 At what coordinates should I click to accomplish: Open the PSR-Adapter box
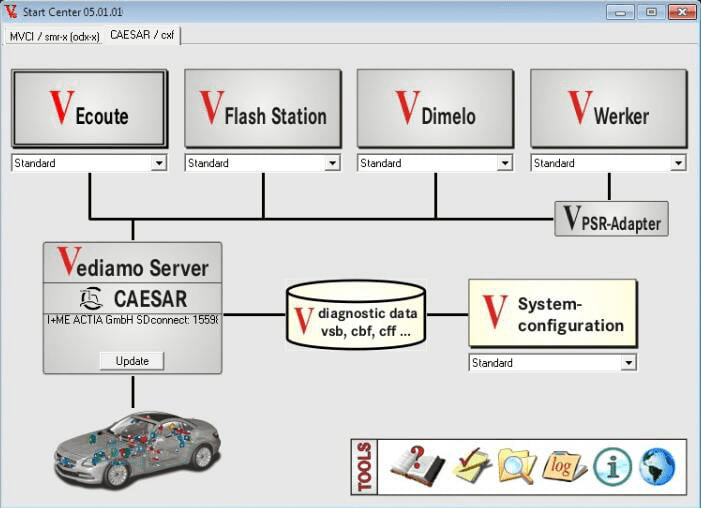coord(611,219)
